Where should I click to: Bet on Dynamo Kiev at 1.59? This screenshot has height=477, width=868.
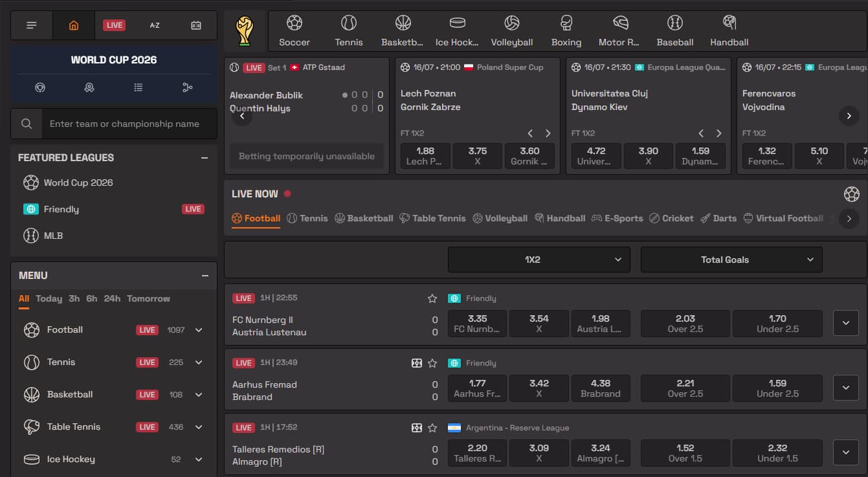[700, 156]
